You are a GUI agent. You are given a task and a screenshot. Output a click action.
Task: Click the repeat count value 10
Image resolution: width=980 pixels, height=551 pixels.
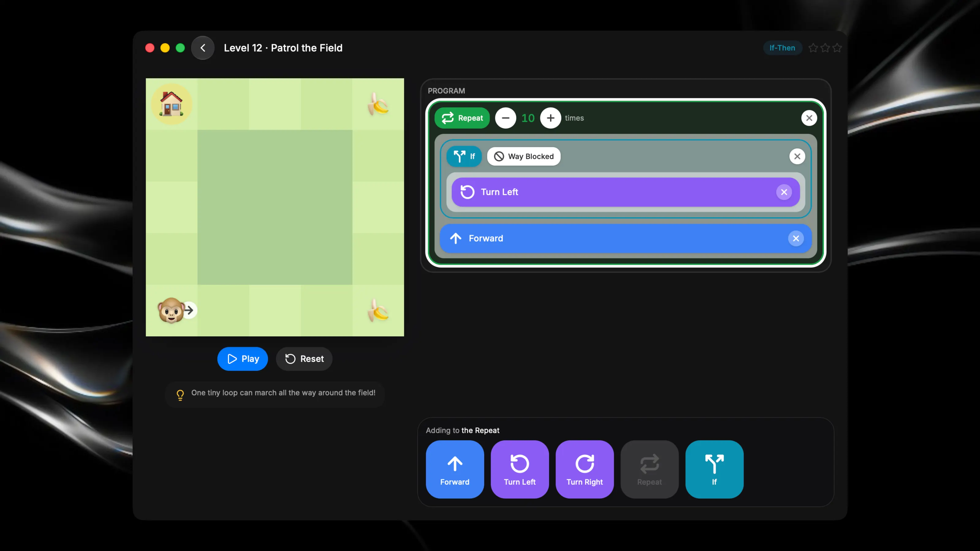pyautogui.click(x=528, y=118)
